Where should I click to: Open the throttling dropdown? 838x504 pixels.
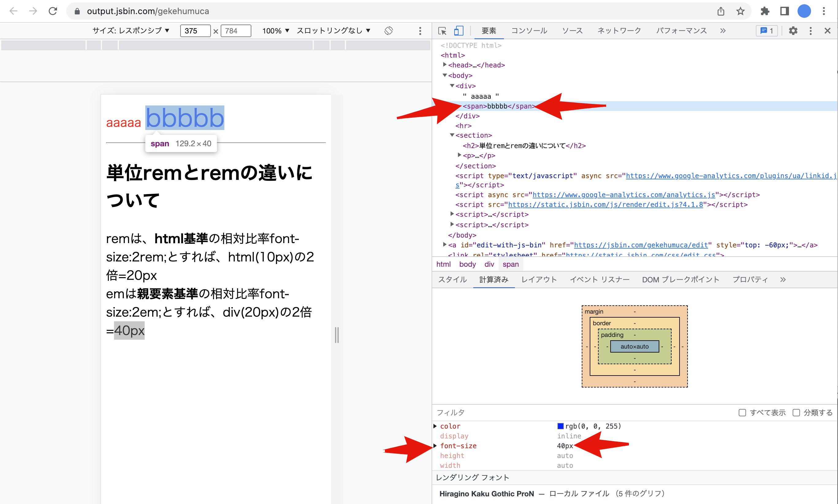[333, 31]
